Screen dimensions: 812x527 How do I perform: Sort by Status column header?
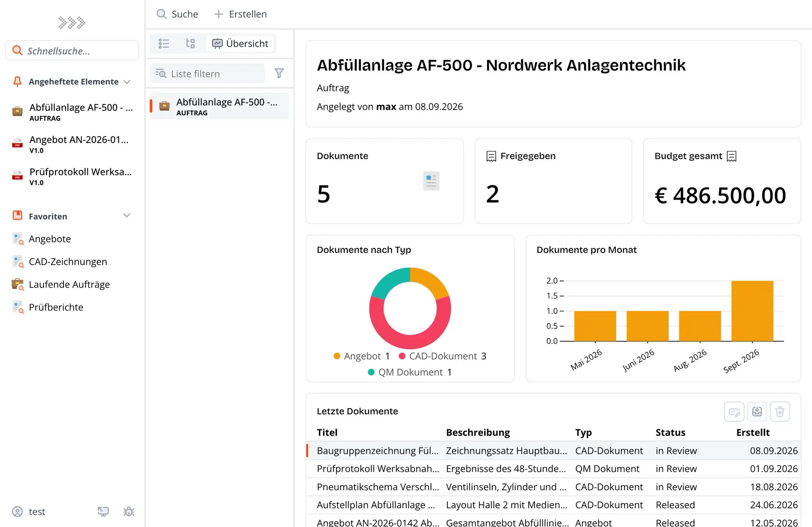pyautogui.click(x=670, y=432)
